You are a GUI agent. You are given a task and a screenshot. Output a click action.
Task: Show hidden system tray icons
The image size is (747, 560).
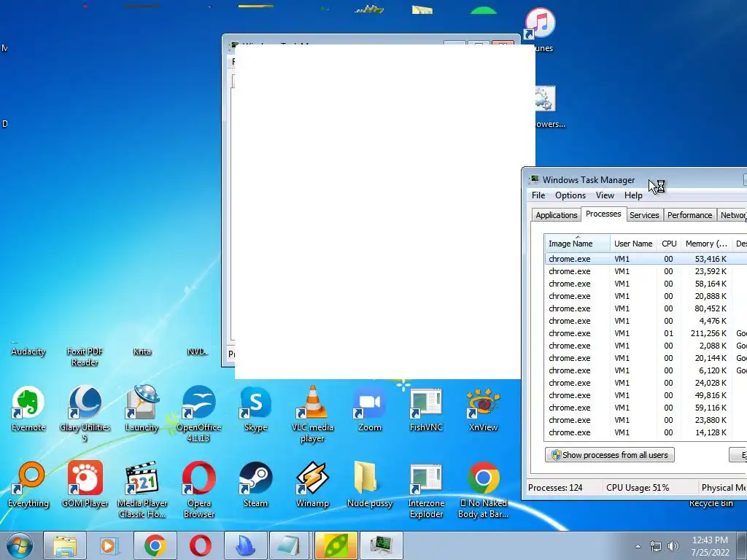tap(638, 546)
